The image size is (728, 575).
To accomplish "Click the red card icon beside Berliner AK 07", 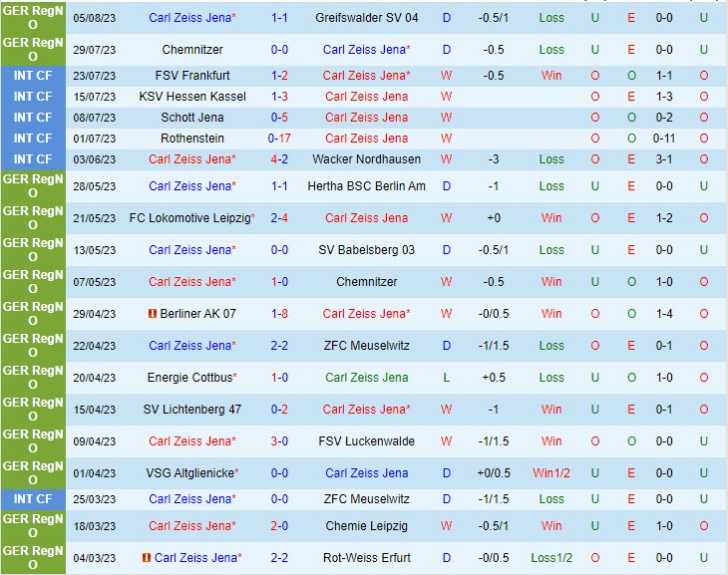I will (152, 314).
